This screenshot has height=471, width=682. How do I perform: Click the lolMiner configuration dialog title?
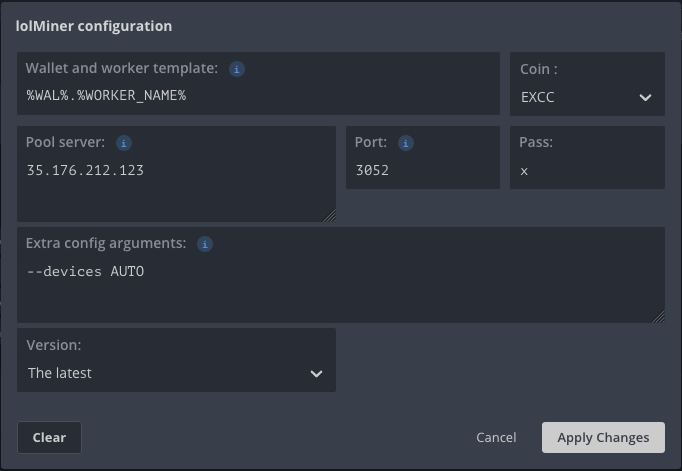click(94, 26)
